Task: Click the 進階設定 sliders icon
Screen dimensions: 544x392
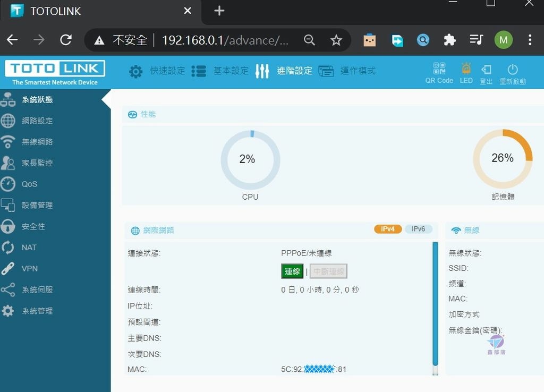Action: (x=262, y=71)
